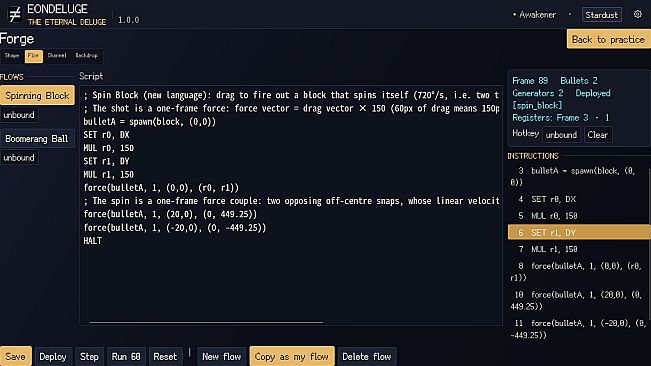Click the version 1.0.0 label
Screen dimensions: 651x366
(129, 20)
